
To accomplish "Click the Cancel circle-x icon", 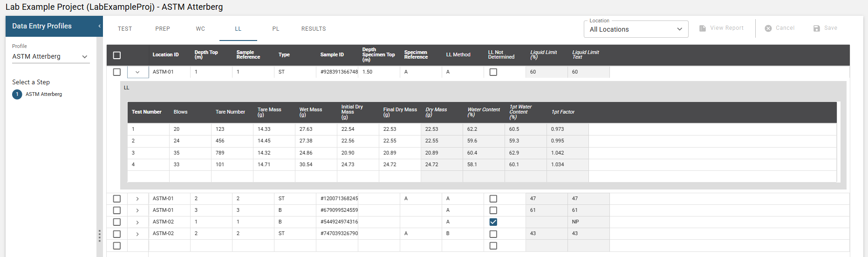I will click(x=768, y=28).
